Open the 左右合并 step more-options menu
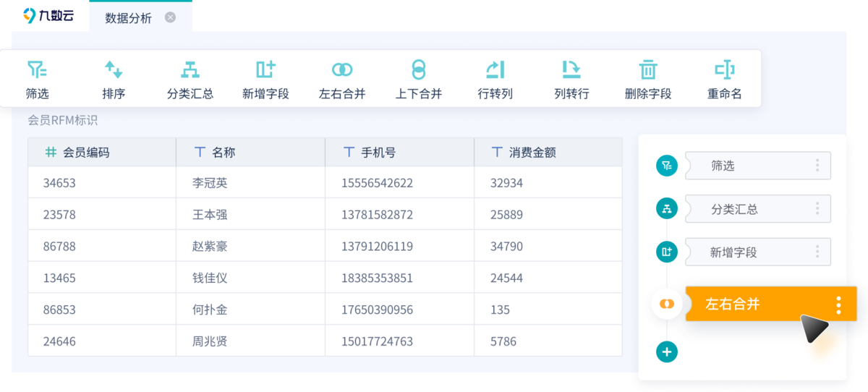This screenshot has height=392, width=868. tap(838, 304)
